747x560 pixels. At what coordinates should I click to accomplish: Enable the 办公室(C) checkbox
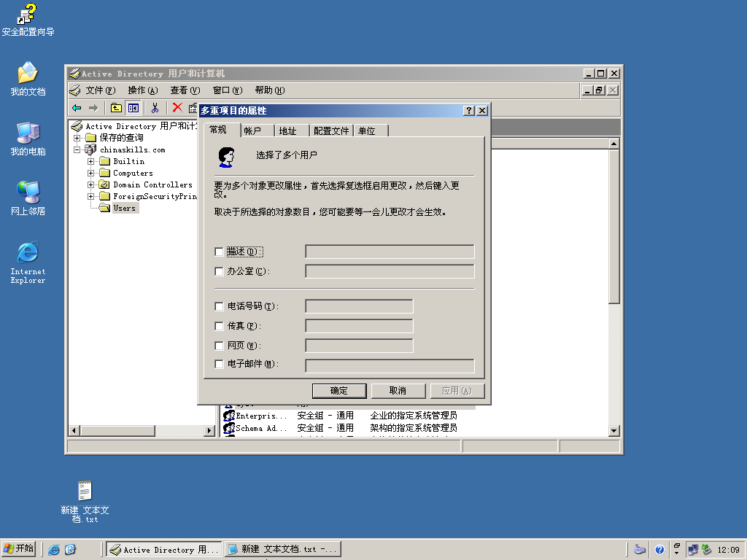click(x=219, y=271)
